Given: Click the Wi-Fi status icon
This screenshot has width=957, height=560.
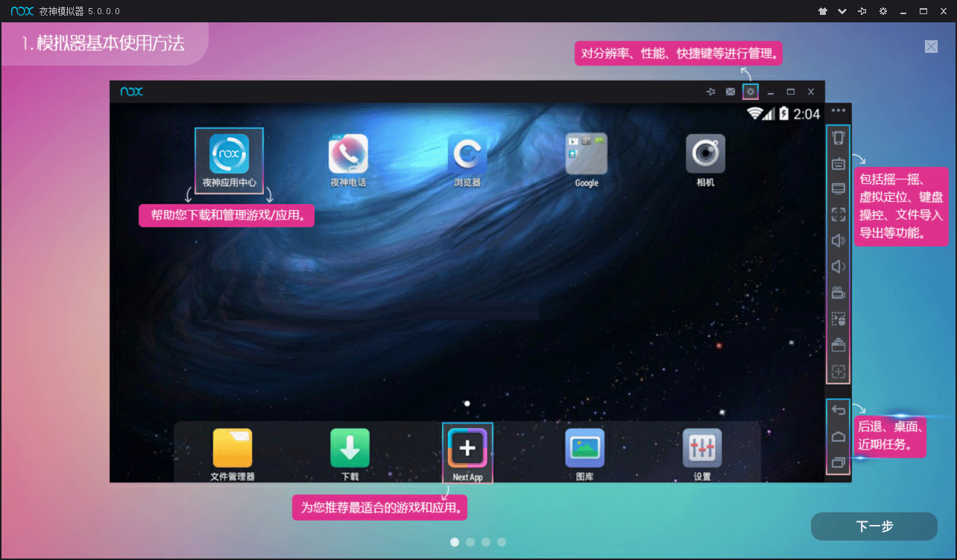Looking at the screenshot, I should click(x=754, y=114).
